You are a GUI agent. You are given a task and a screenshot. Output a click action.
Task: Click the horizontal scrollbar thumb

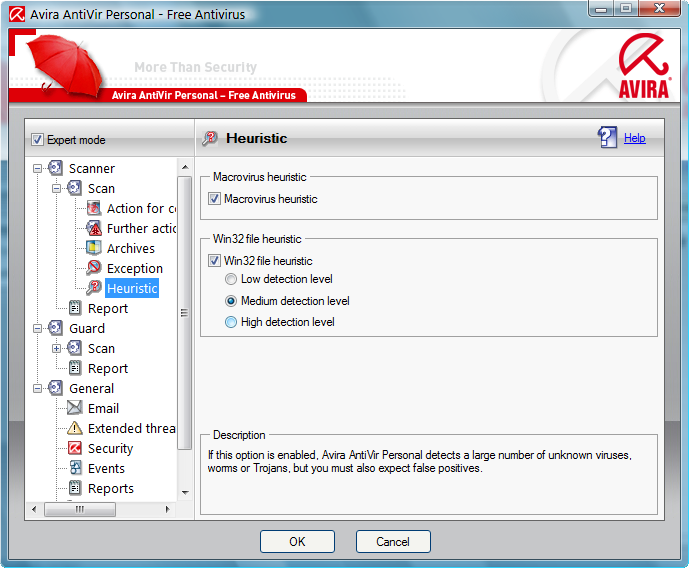(80, 509)
